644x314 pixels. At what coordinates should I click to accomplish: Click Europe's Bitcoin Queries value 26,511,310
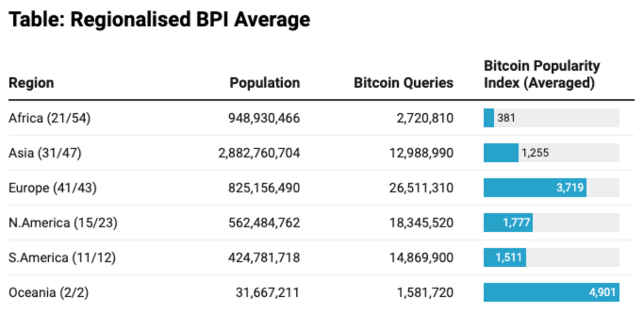click(x=421, y=188)
